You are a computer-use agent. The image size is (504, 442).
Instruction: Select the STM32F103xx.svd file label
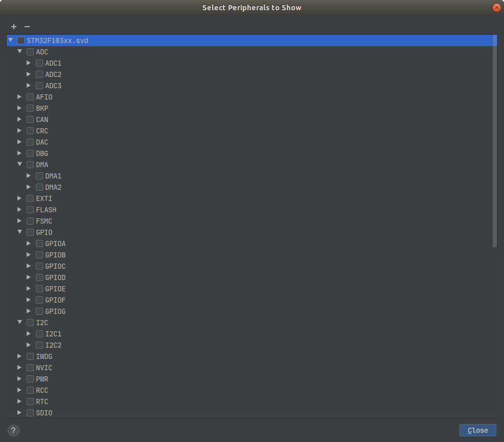tap(57, 41)
